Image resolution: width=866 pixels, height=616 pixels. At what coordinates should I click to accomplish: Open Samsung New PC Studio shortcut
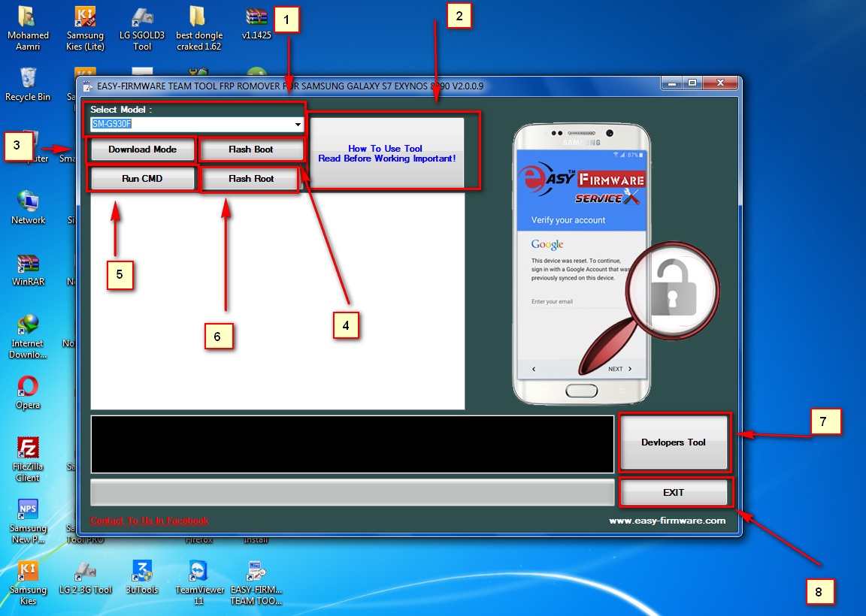coord(28,521)
